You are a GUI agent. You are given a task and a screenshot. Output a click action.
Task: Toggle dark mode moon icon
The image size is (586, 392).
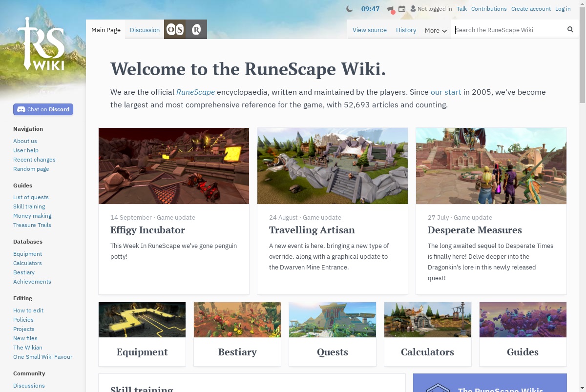click(x=349, y=9)
